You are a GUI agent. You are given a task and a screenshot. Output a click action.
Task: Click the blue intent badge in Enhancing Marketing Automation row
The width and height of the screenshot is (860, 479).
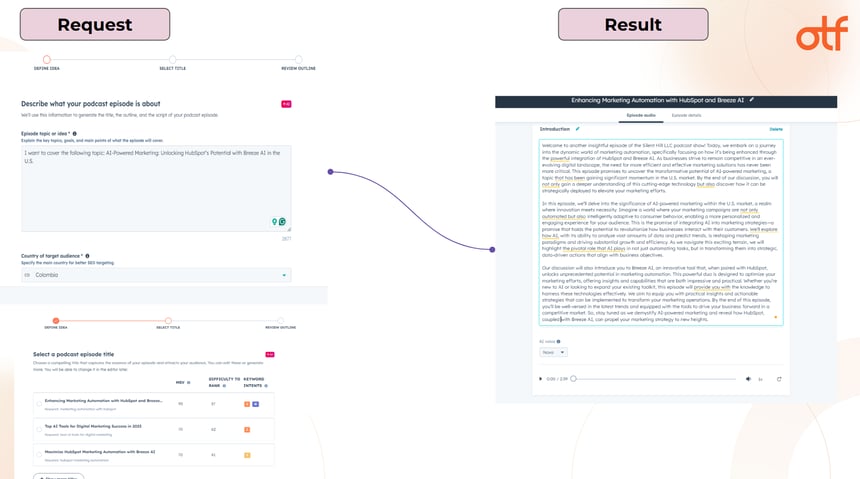point(256,404)
